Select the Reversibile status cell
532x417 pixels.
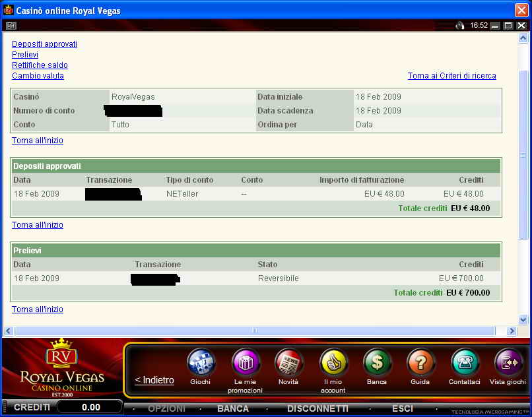tap(279, 278)
